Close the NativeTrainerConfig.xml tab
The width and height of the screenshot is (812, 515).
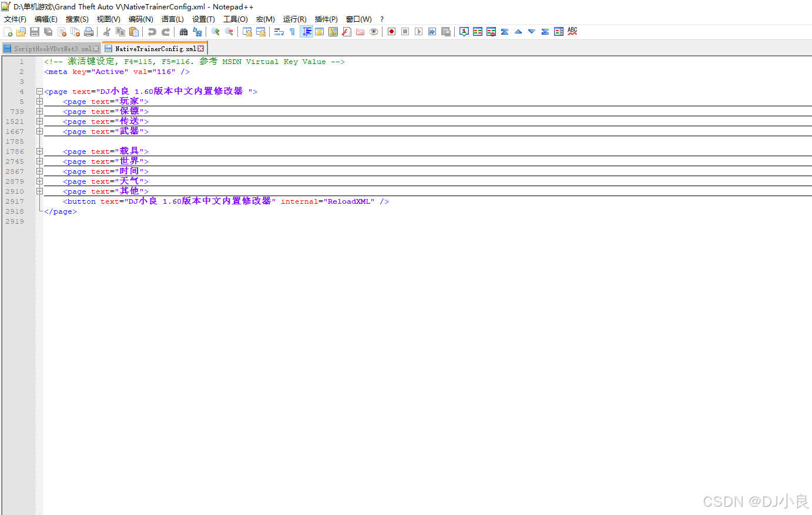[201, 49]
